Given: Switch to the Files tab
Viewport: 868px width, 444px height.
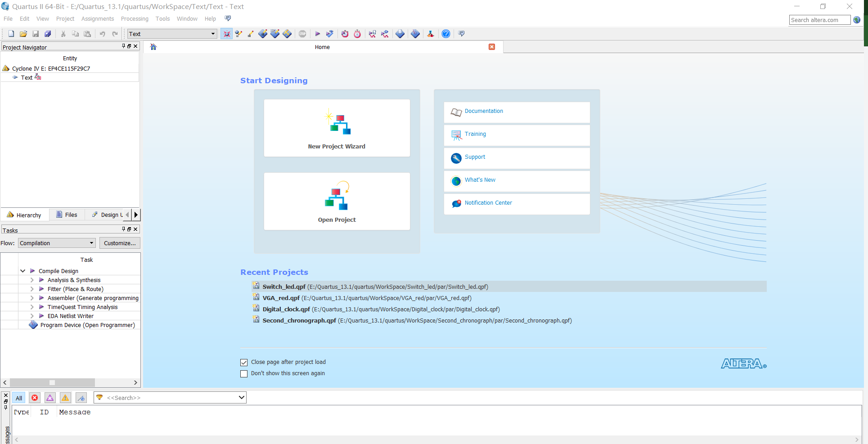Looking at the screenshot, I should coord(67,215).
